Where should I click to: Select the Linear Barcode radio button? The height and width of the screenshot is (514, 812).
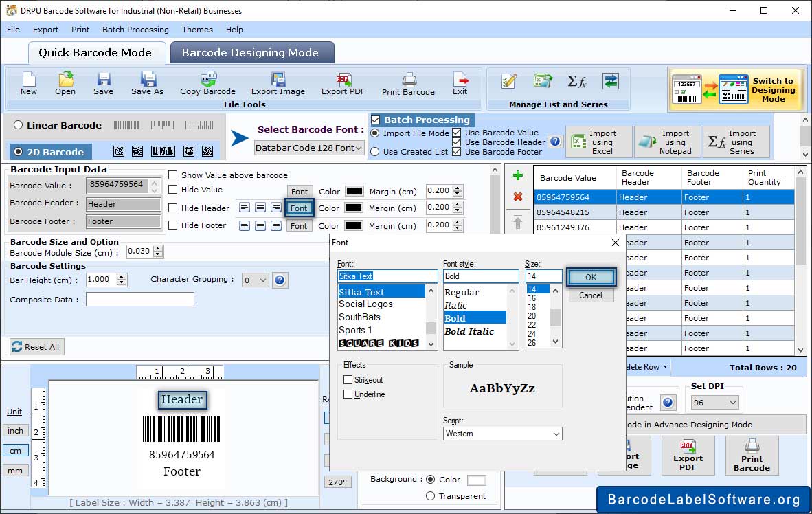(18, 125)
